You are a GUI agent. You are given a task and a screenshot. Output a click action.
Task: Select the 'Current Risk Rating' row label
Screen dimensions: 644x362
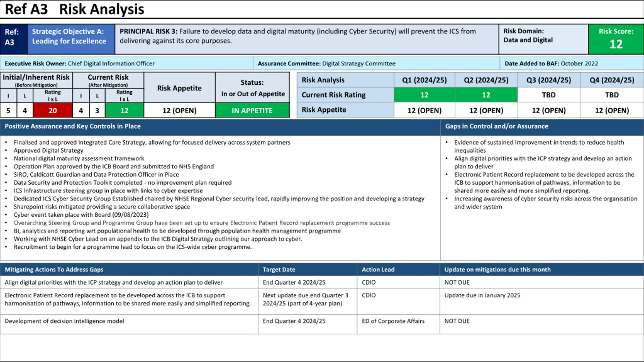[345, 95]
